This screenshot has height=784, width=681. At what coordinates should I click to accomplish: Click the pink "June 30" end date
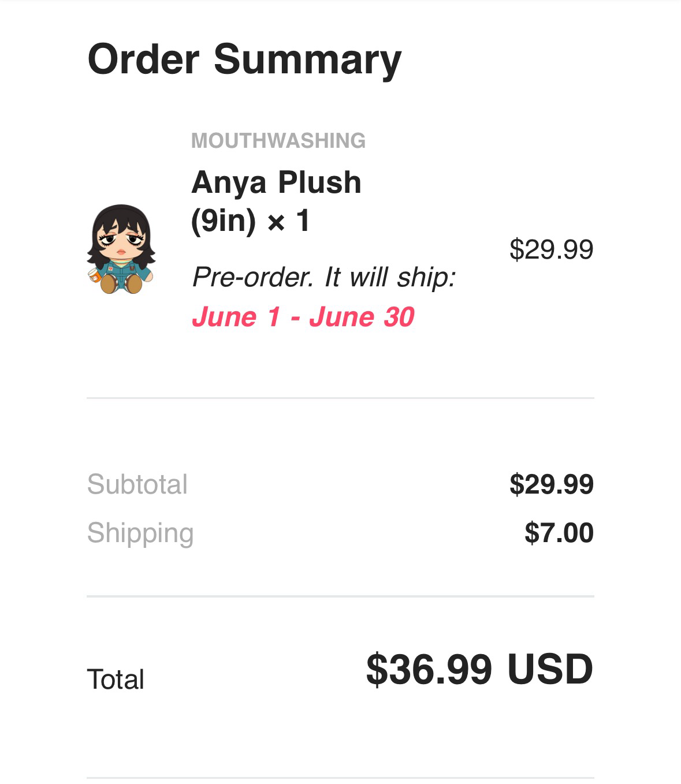tap(362, 317)
